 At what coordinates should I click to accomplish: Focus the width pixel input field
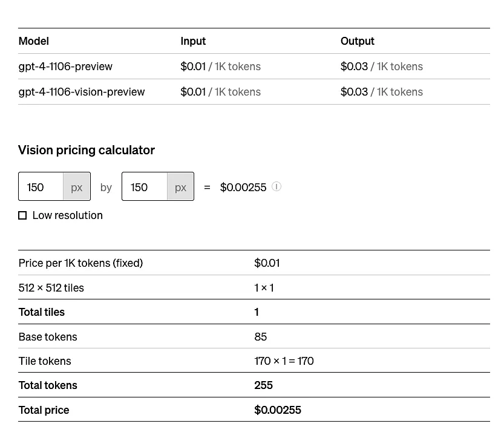(x=41, y=186)
